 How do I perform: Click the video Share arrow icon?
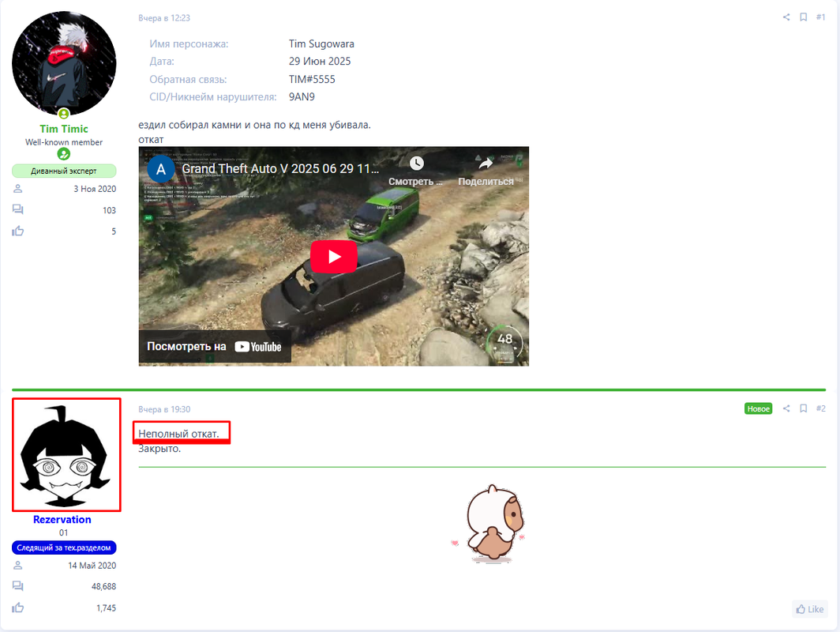click(x=486, y=163)
